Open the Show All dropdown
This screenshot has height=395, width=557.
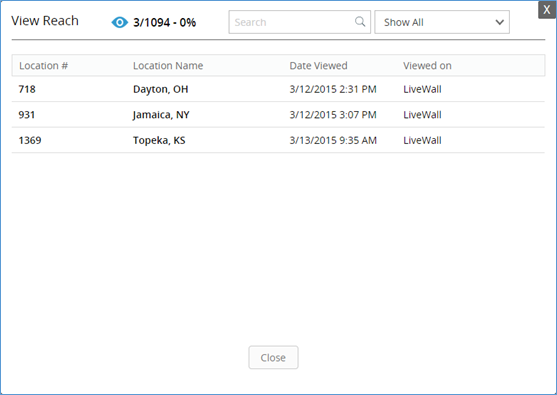(x=442, y=22)
